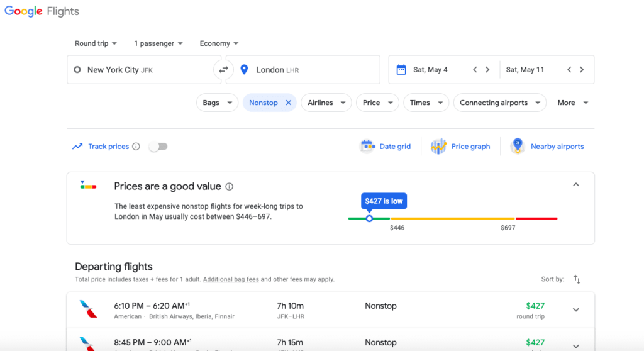
Task: Edit the London LHR destination field
Action: coord(303,70)
